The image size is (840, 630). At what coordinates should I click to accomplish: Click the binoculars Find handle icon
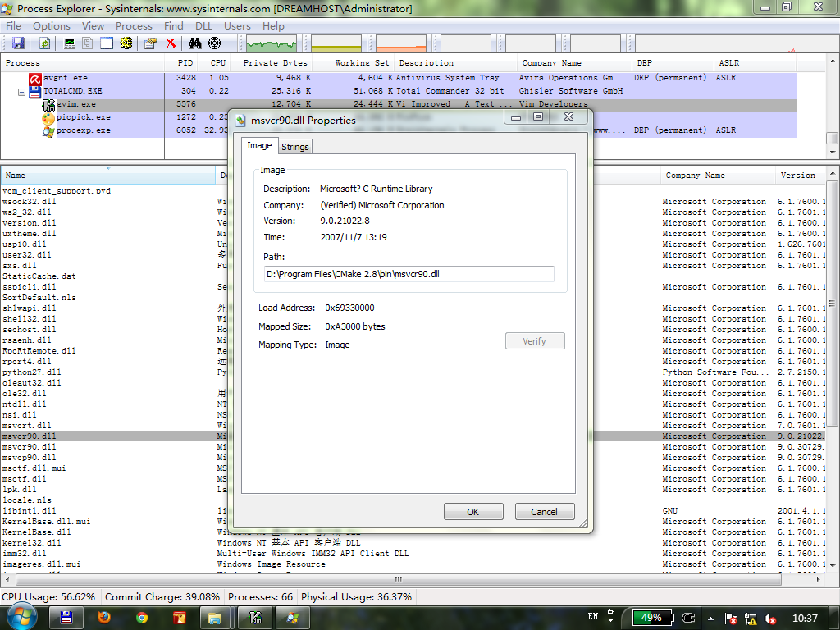tap(195, 43)
